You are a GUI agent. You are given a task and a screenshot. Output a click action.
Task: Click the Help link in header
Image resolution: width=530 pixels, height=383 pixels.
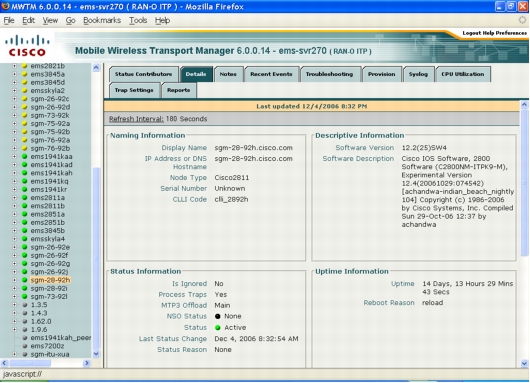click(488, 33)
